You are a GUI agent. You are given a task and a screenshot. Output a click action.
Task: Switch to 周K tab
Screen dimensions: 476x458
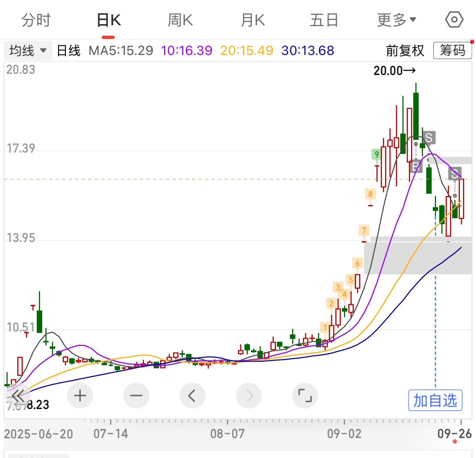click(180, 20)
